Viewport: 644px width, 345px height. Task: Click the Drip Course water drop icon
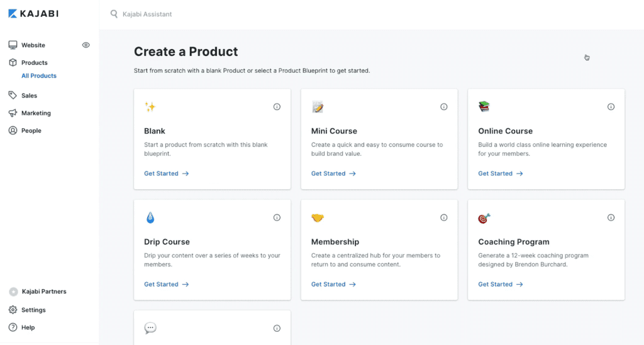(x=150, y=217)
